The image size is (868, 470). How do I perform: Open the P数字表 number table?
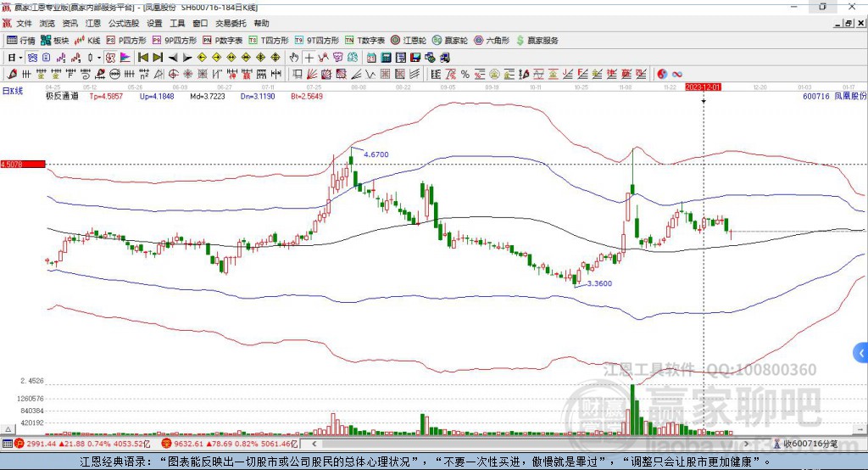(x=223, y=41)
